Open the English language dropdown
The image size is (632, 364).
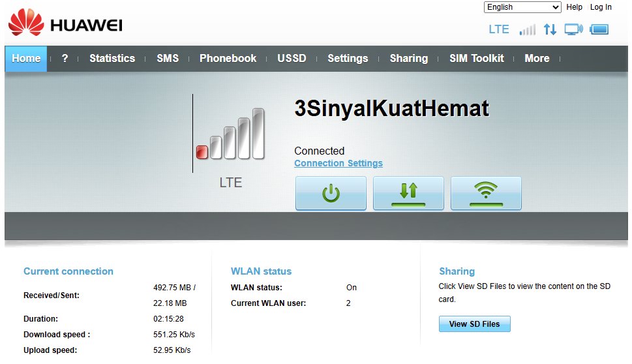click(x=522, y=7)
